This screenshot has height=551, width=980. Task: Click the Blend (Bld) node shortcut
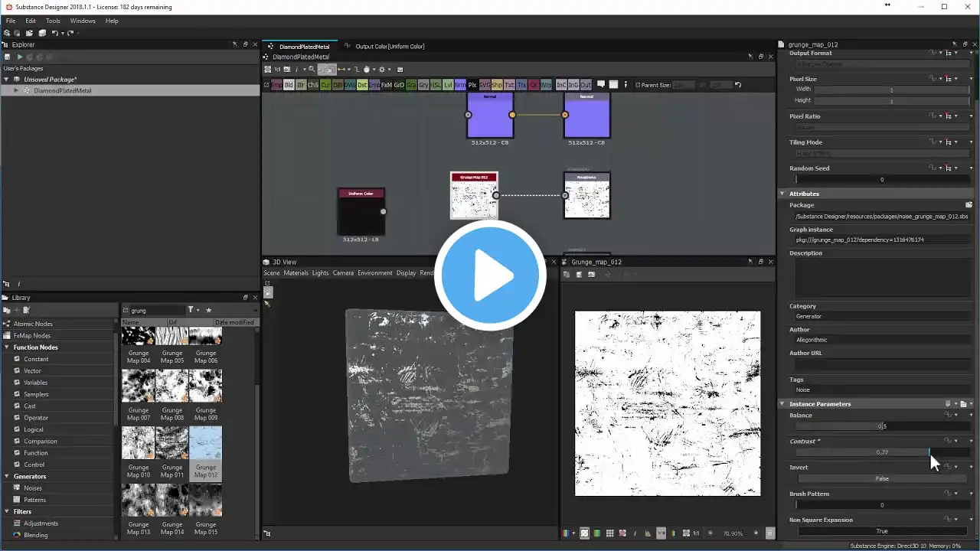pos(289,85)
